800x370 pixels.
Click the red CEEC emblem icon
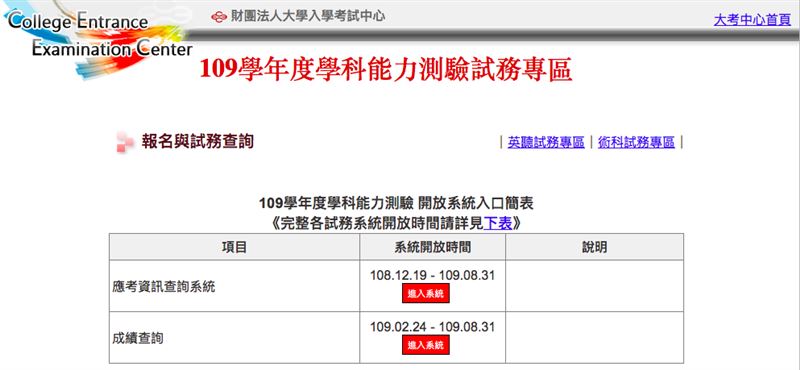(x=219, y=17)
